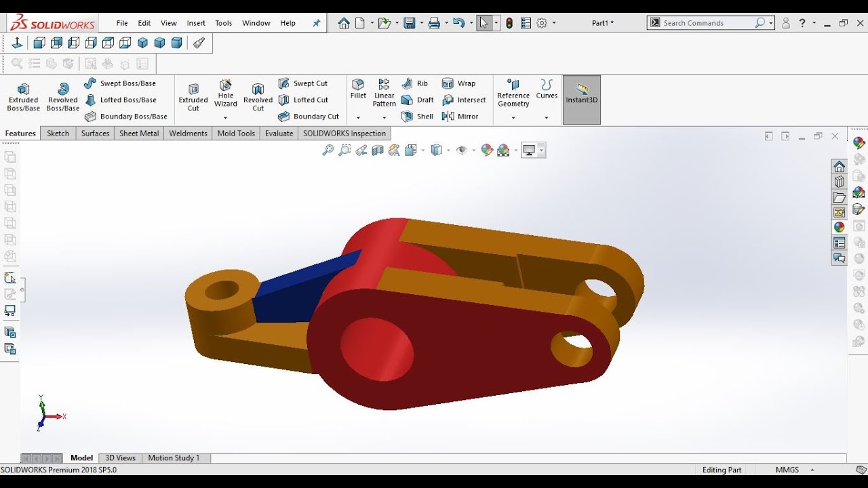Choose the Extruded Cut tool
Viewport: 868px width, 488px height.
193,98
